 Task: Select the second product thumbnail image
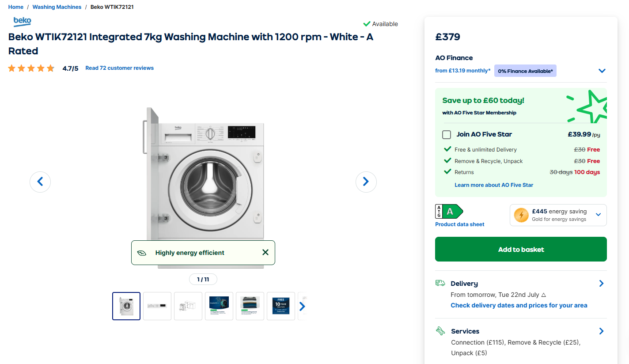point(157,306)
